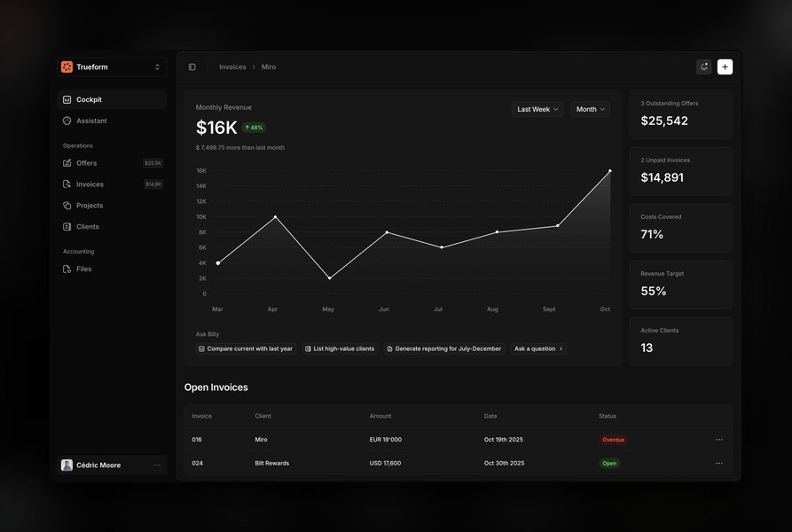Viewport: 792px width, 532px height.
Task: Click the Projects stack icon
Action: (67, 206)
